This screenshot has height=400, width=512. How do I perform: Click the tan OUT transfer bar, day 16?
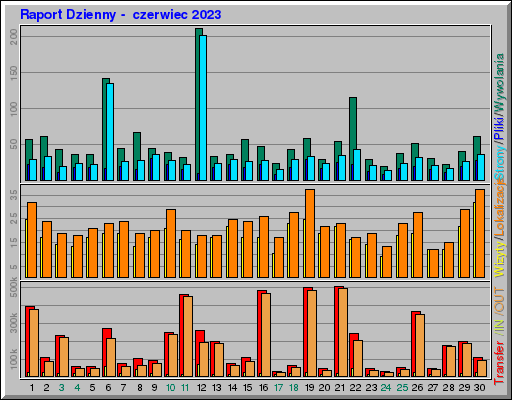[266, 335]
